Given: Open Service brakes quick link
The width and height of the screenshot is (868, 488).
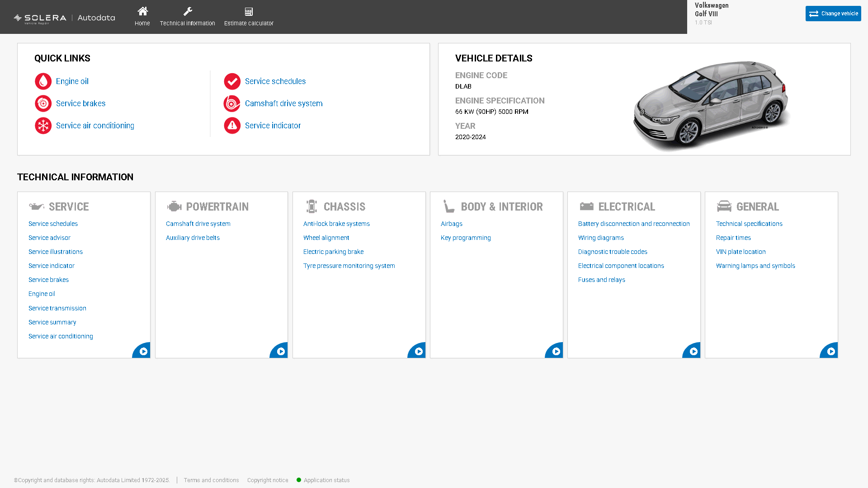Looking at the screenshot, I should (81, 103).
